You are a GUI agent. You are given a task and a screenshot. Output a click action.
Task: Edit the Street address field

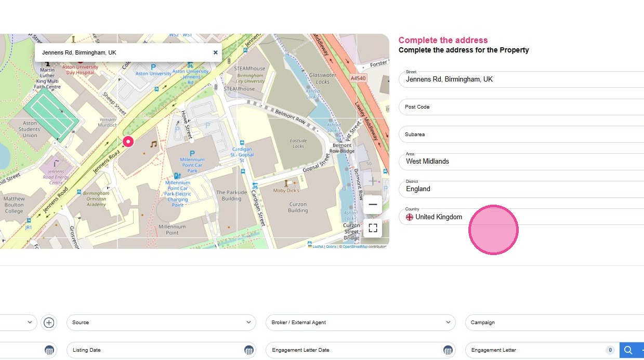521,79
